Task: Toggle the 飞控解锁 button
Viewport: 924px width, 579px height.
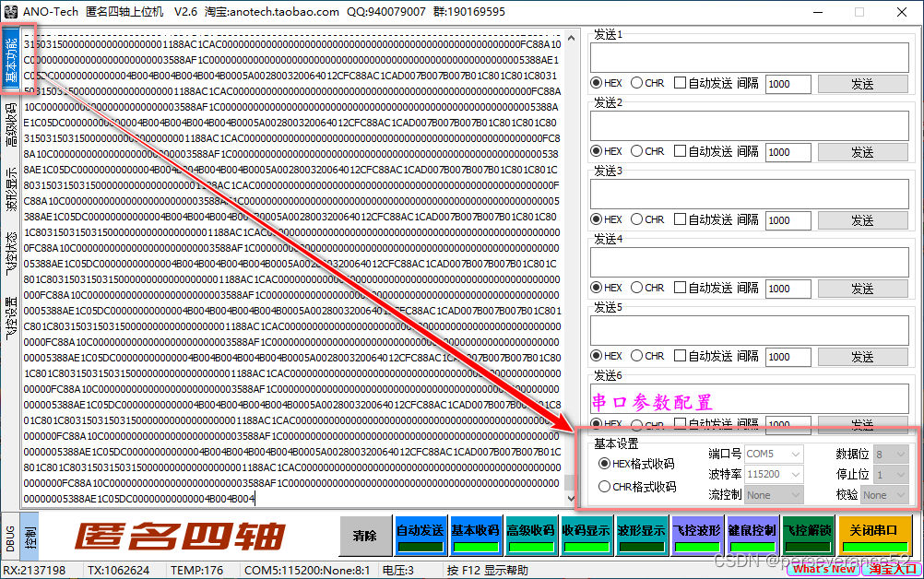Action: click(808, 536)
